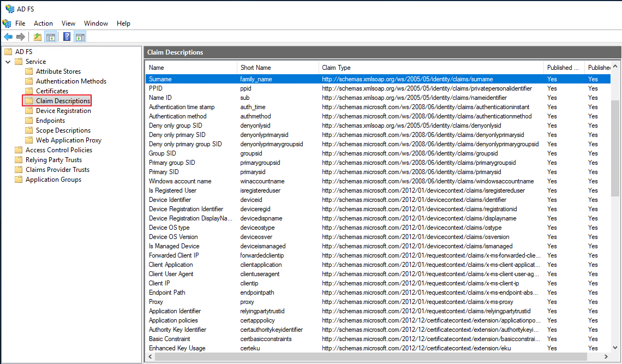Screen dimensions: 622x364
Task: Open the Action menu
Action: 43,23
